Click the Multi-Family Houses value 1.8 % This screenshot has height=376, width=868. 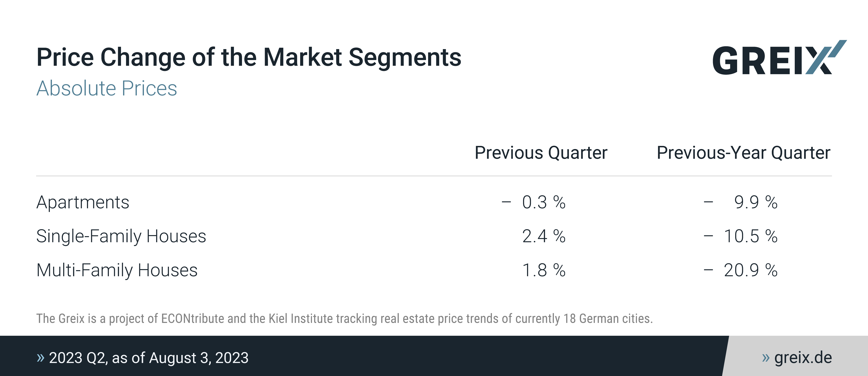[x=544, y=270]
